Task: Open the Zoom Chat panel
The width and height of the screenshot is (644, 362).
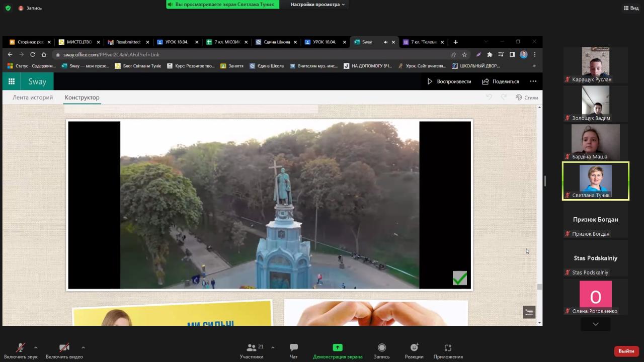Action: point(293,350)
